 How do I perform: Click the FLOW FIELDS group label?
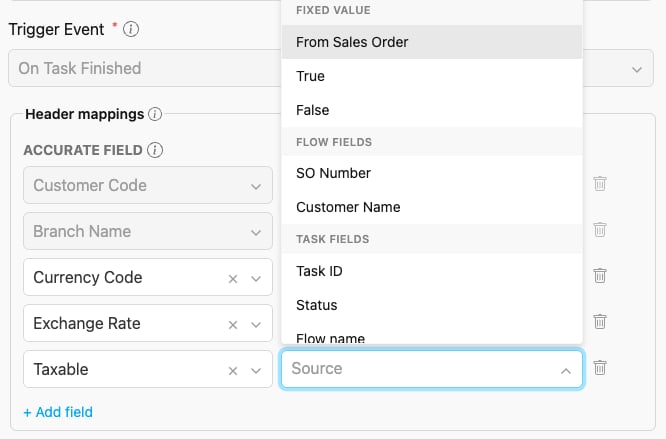click(334, 142)
